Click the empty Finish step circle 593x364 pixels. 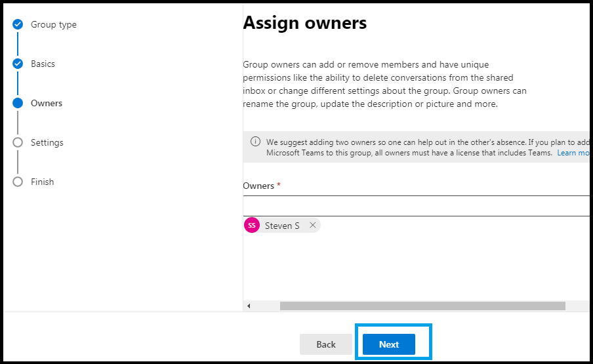18,182
